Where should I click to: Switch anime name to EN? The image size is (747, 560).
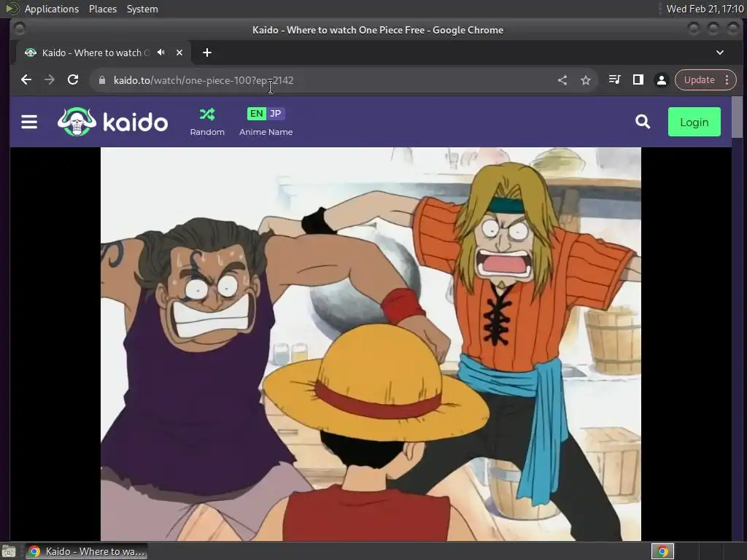(x=256, y=113)
